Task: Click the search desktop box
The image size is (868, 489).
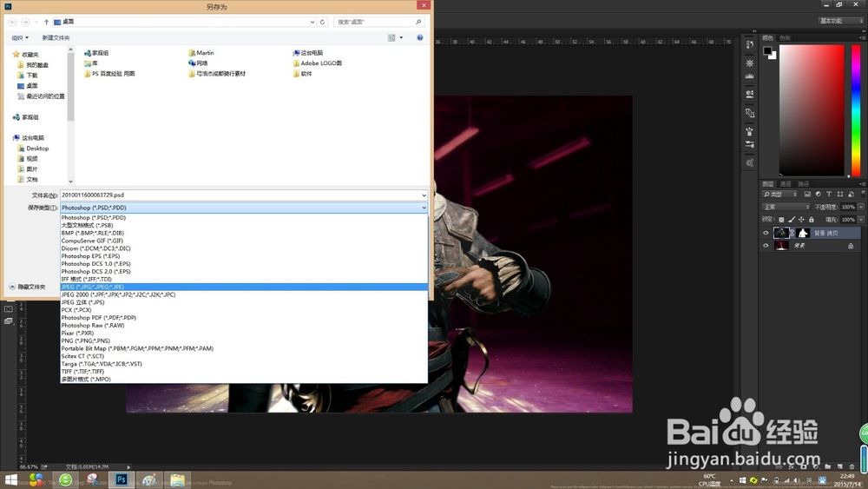Action: tap(379, 23)
